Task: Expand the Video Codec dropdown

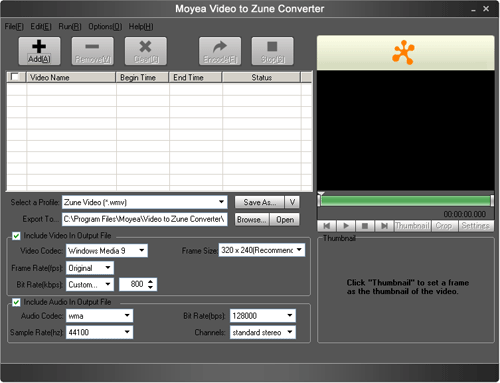Action: pyautogui.click(x=107, y=251)
